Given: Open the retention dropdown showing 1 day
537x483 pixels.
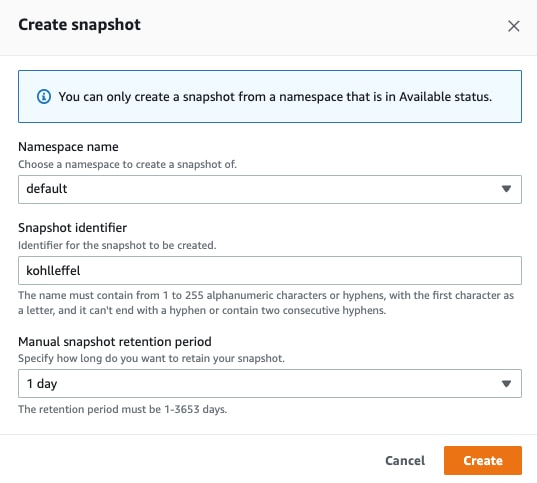Looking at the screenshot, I should coord(270,383).
